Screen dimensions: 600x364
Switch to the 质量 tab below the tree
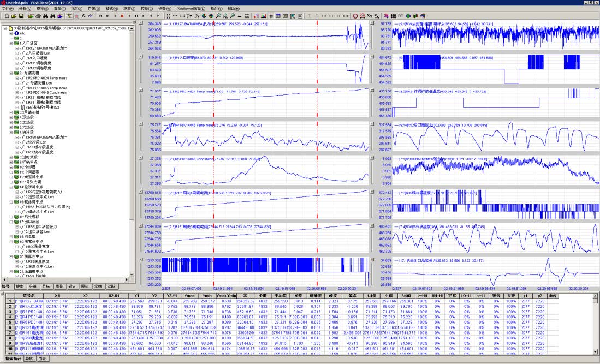tap(58, 287)
